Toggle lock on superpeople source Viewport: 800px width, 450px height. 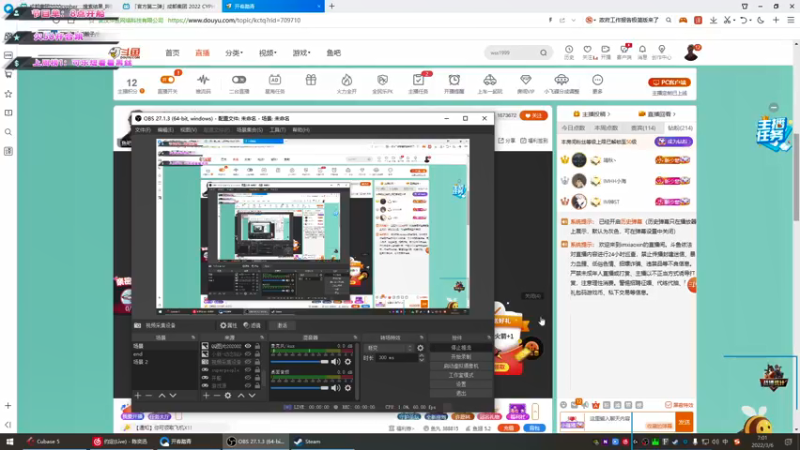[257, 370]
